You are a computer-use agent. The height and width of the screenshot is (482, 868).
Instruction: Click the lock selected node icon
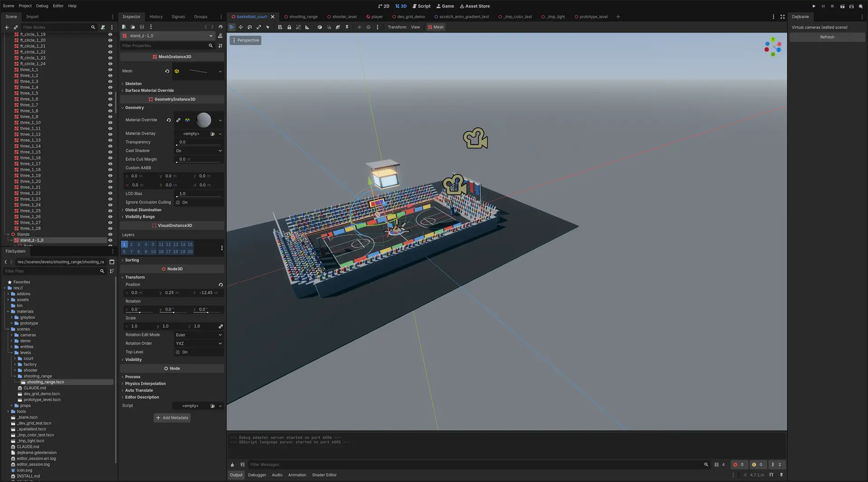click(289, 27)
